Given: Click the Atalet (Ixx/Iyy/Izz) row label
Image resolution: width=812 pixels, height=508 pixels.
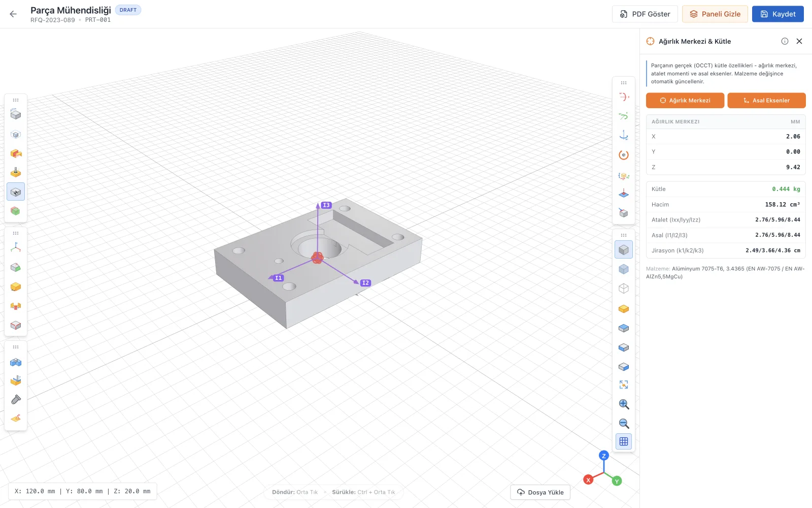Looking at the screenshot, I should click(x=676, y=220).
